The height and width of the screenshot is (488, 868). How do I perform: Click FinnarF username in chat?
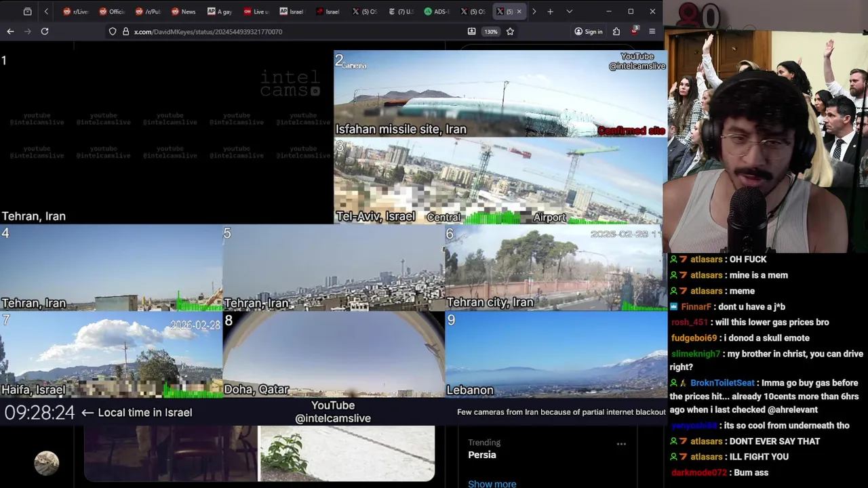pyautogui.click(x=696, y=306)
